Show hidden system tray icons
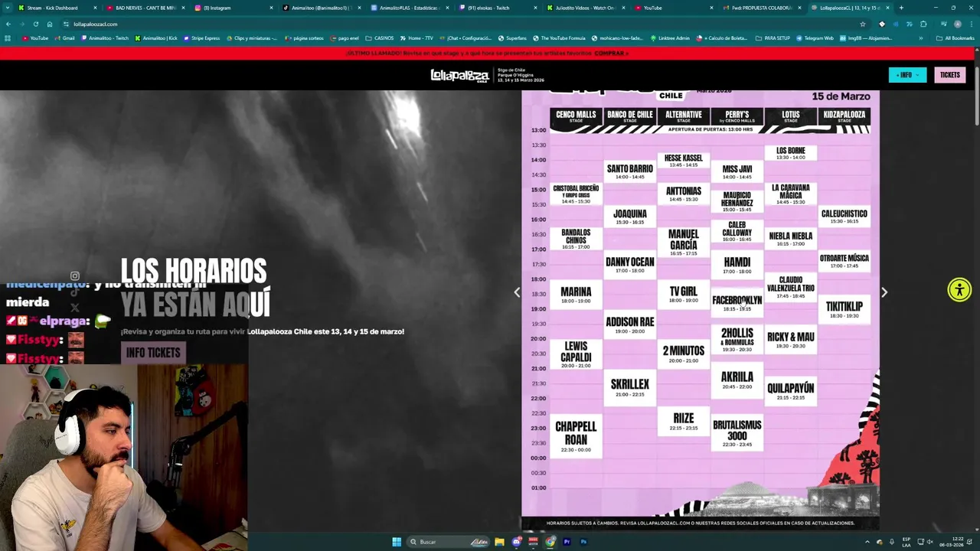The image size is (980, 551). point(867,542)
